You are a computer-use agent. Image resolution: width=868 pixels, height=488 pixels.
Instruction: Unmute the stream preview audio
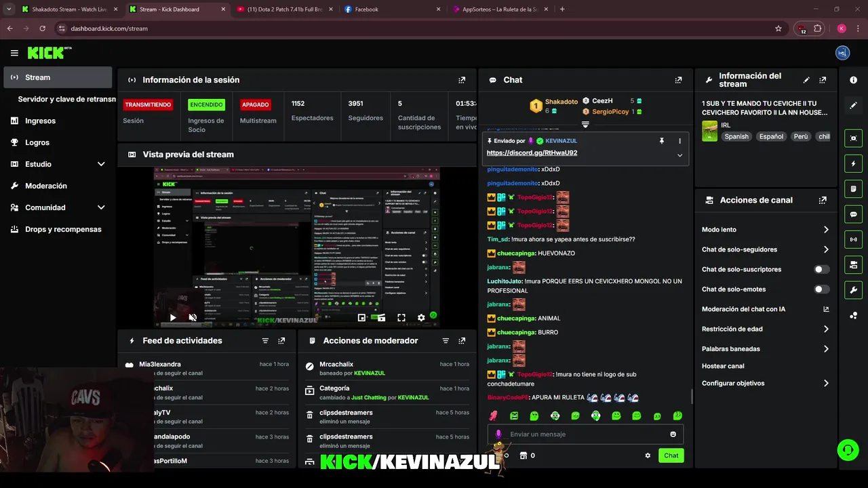click(193, 317)
